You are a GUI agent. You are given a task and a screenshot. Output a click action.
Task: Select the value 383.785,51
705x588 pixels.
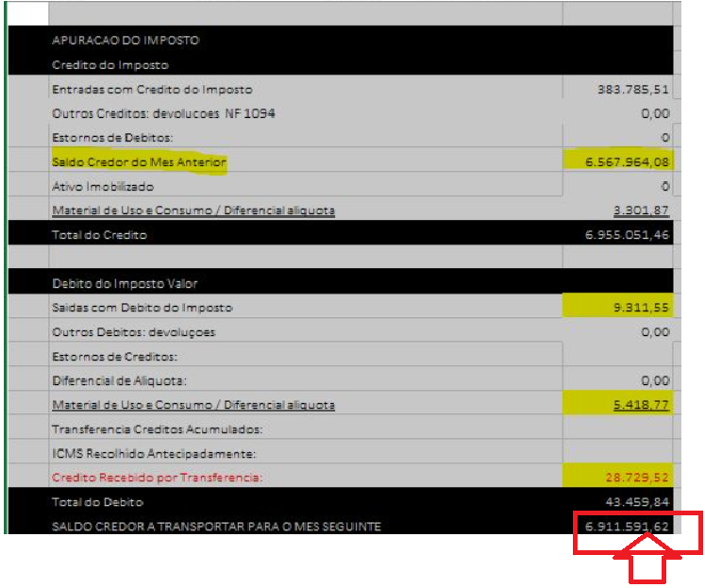632,90
